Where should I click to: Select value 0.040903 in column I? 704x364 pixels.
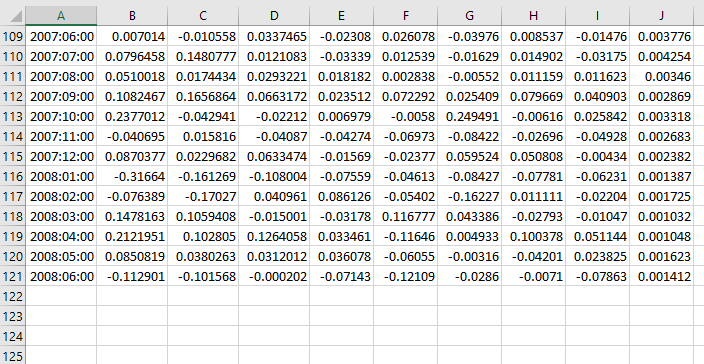click(598, 96)
